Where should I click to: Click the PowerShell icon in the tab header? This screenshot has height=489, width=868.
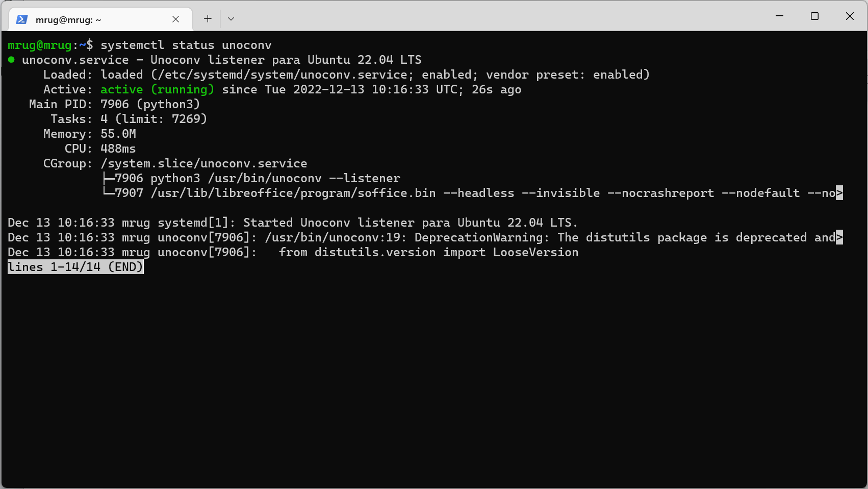(21, 19)
